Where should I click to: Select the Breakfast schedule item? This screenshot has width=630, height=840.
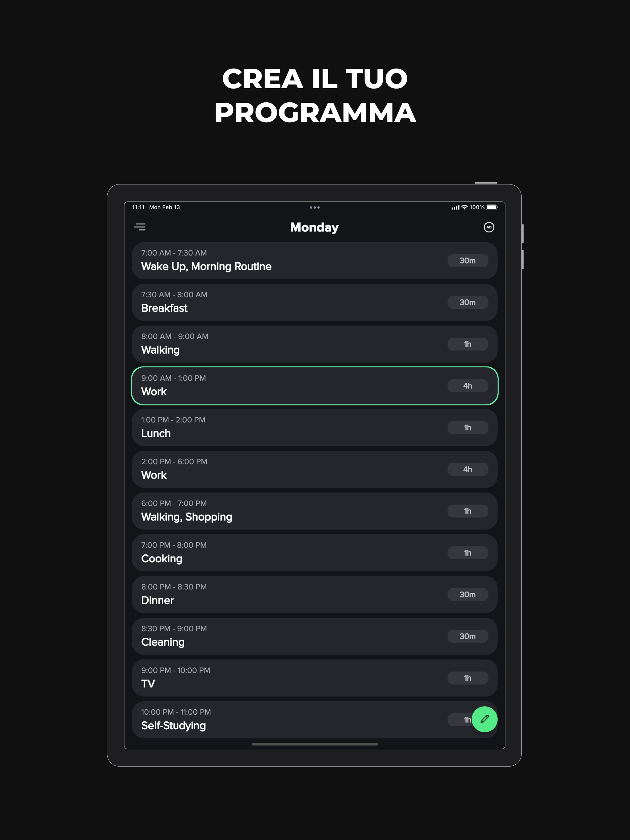click(x=315, y=302)
